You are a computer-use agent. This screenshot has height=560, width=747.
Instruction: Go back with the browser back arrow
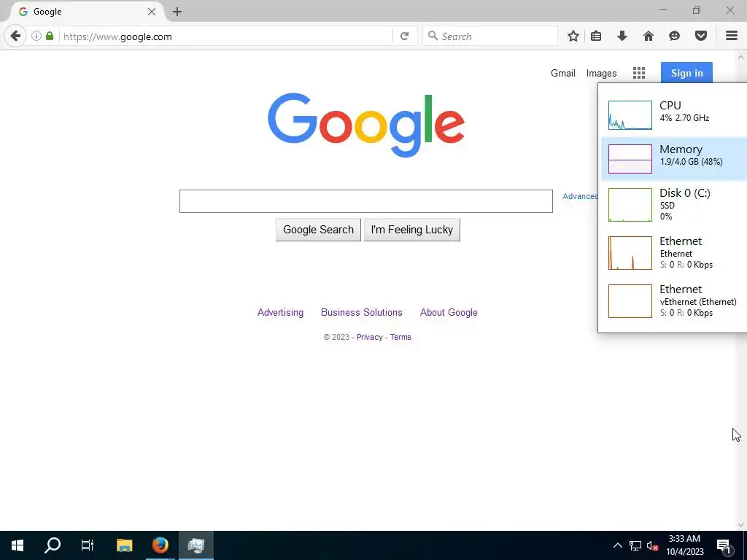pos(15,36)
